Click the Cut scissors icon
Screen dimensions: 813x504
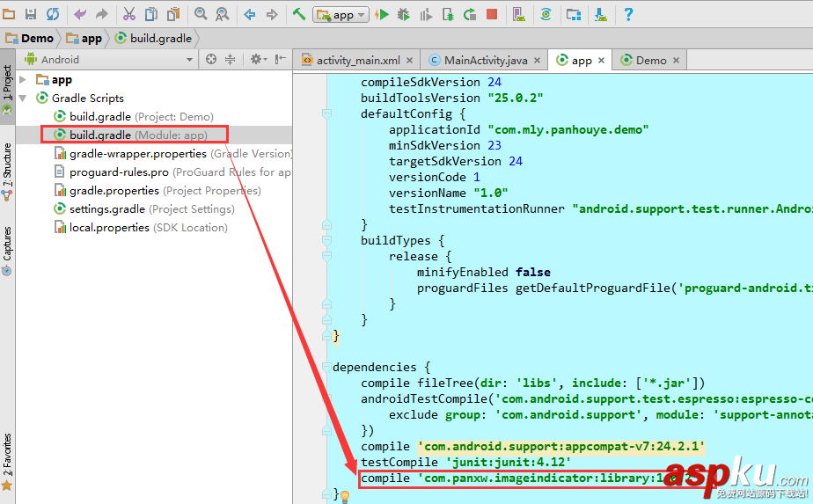pyautogui.click(x=128, y=14)
